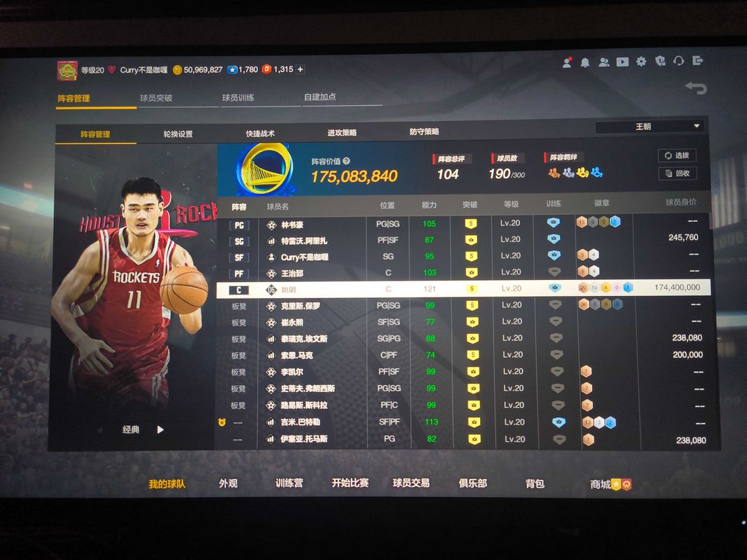This screenshot has width=747, height=560.
Task: Click 开始比赛 in bottom navigation
Action: (x=350, y=483)
